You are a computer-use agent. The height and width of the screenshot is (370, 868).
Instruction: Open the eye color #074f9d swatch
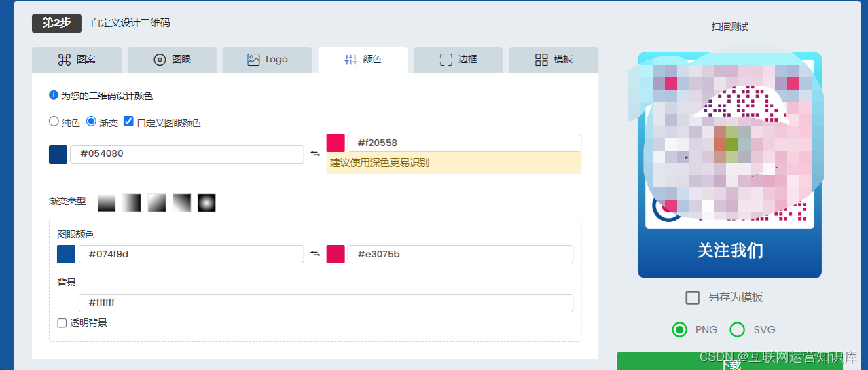(66, 254)
